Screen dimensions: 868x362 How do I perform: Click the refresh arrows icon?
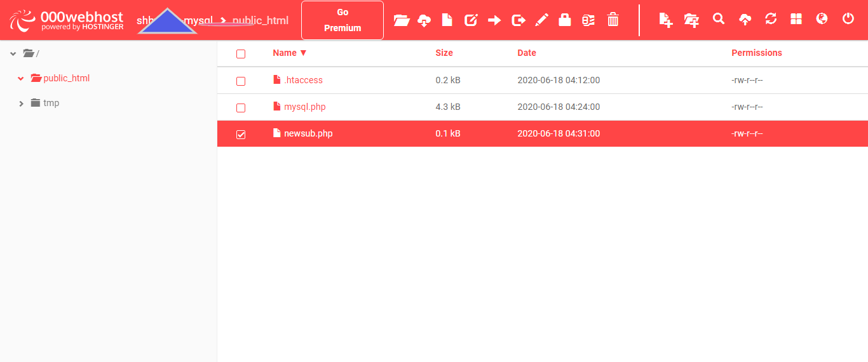click(771, 19)
